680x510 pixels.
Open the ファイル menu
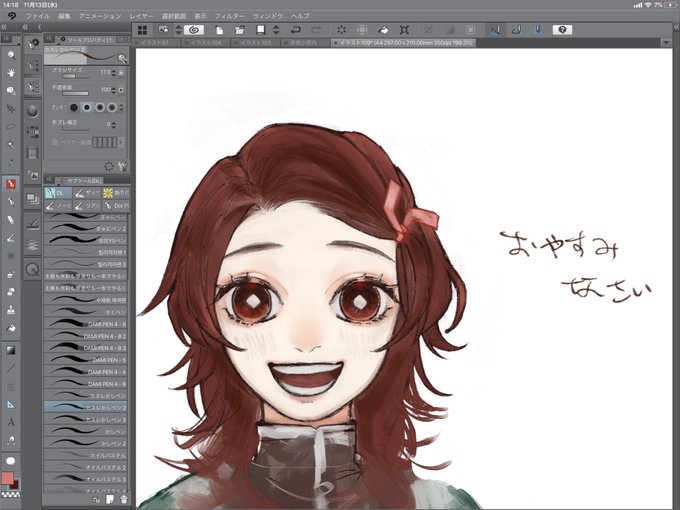pos(38,16)
